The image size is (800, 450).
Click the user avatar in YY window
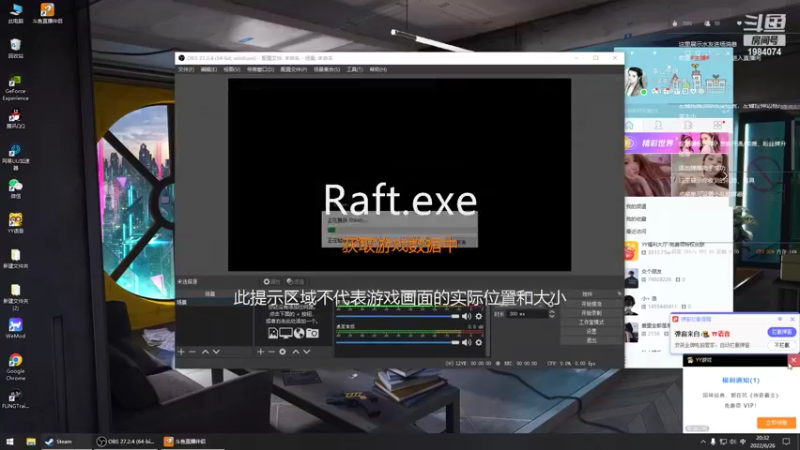637,81
